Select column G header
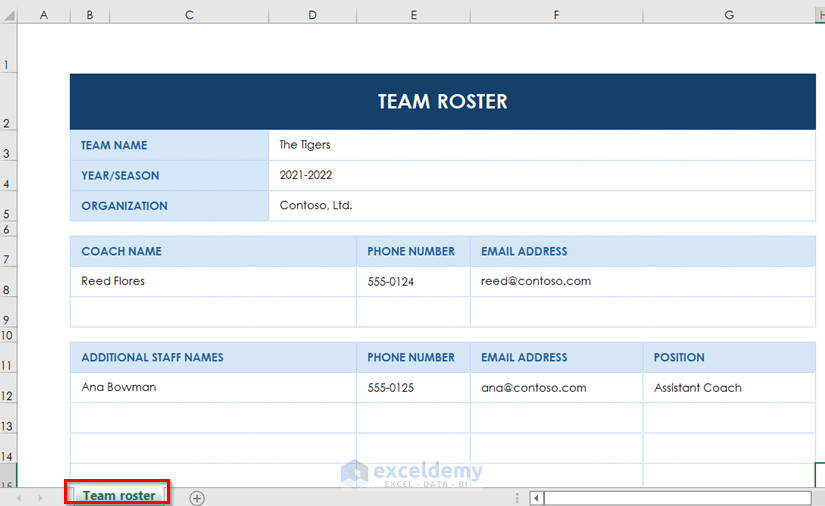The image size is (825, 506). point(729,15)
